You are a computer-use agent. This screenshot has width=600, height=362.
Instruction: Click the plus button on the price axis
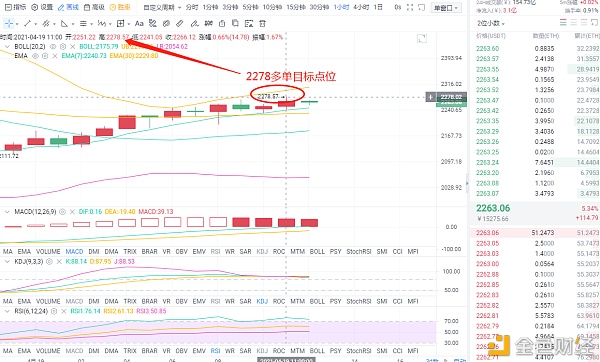[430, 97]
